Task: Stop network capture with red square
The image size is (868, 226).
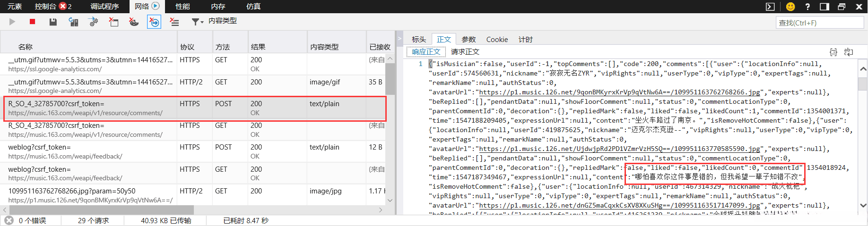Action: (x=33, y=22)
